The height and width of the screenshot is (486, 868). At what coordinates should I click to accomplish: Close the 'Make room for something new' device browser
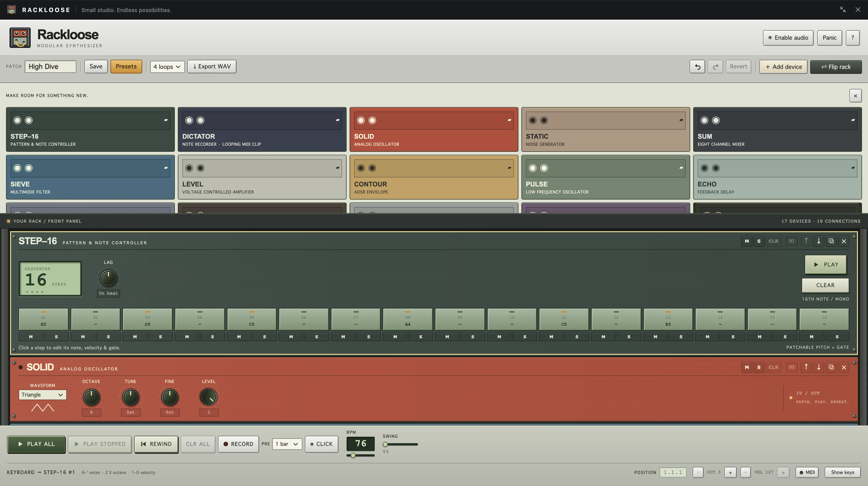pos(855,96)
